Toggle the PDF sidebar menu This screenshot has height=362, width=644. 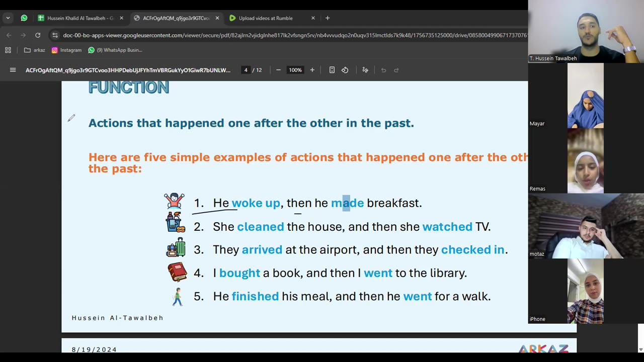tap(13, 70)
